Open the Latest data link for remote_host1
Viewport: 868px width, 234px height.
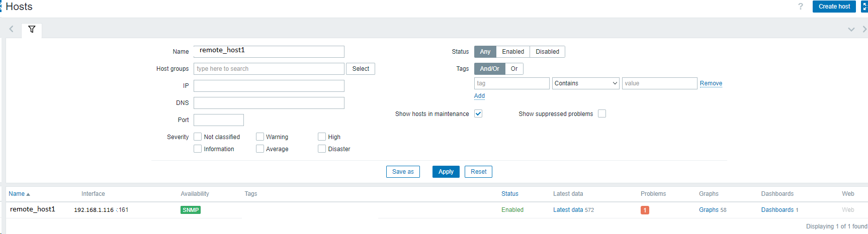point(568,210)
